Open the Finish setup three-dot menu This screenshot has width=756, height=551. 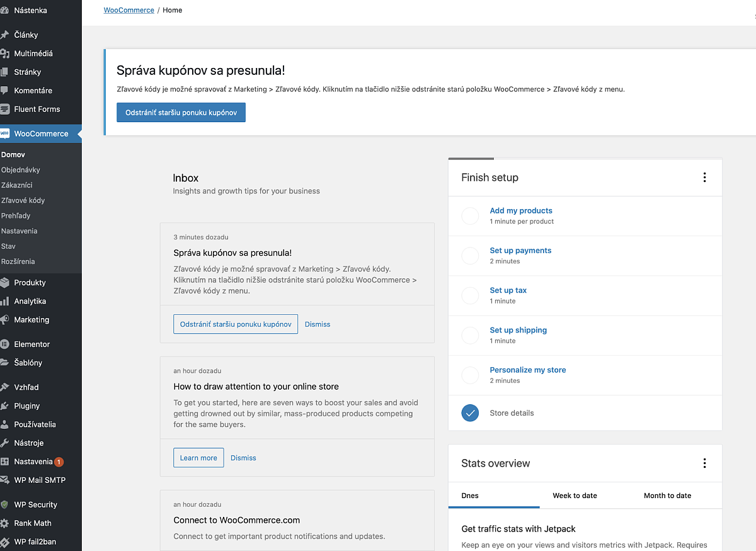point(704,178)
